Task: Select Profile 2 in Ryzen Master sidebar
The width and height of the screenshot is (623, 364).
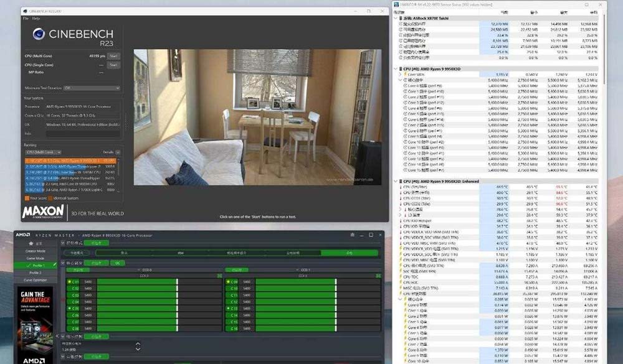Action: click(36, 273)
